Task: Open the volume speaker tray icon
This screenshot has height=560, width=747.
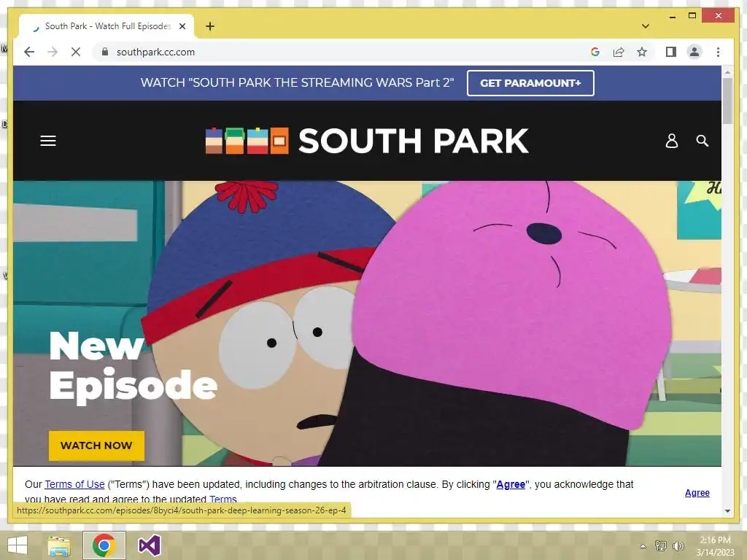Action: pos(678,546)
